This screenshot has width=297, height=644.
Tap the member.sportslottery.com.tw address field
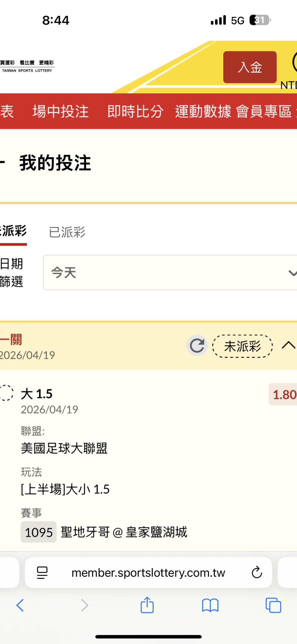point(148,573)
